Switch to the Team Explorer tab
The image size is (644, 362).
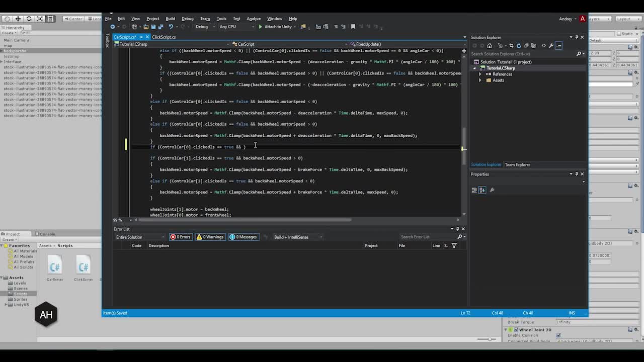pos(517,164)
